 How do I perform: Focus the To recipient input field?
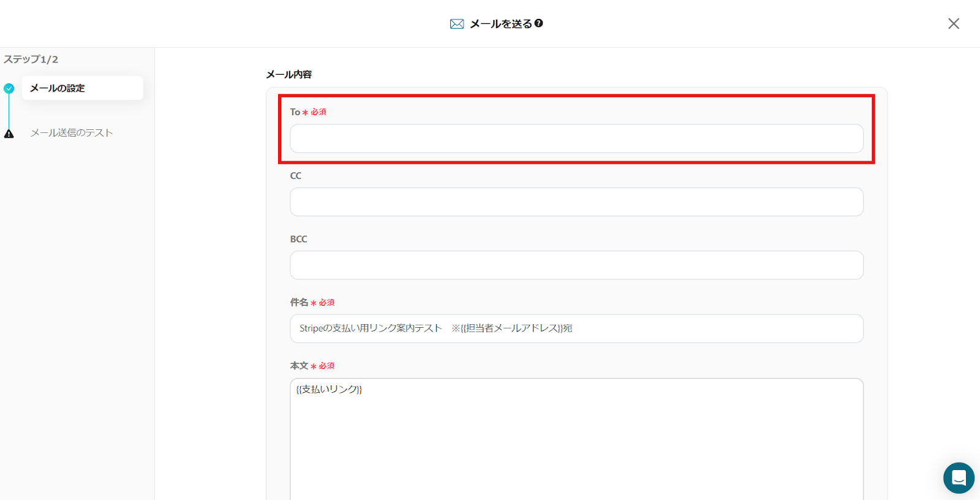[576, 138]
